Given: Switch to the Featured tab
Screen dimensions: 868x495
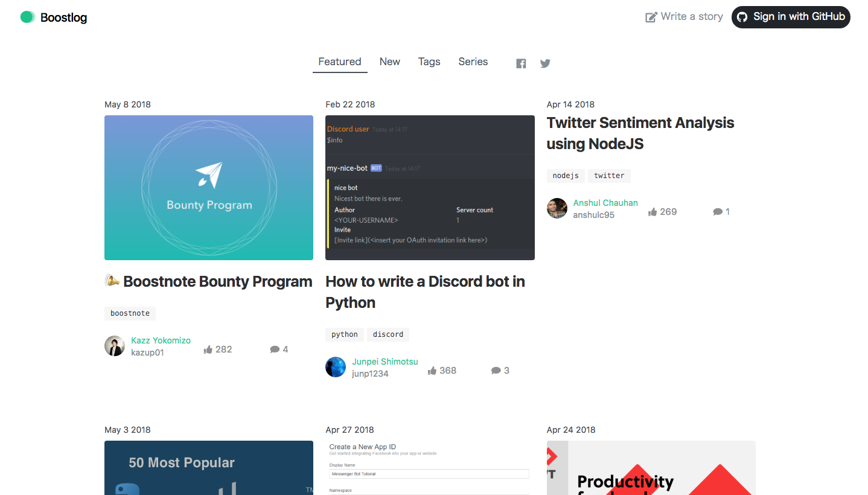Looking at the screenshot, I should (340, 62).
